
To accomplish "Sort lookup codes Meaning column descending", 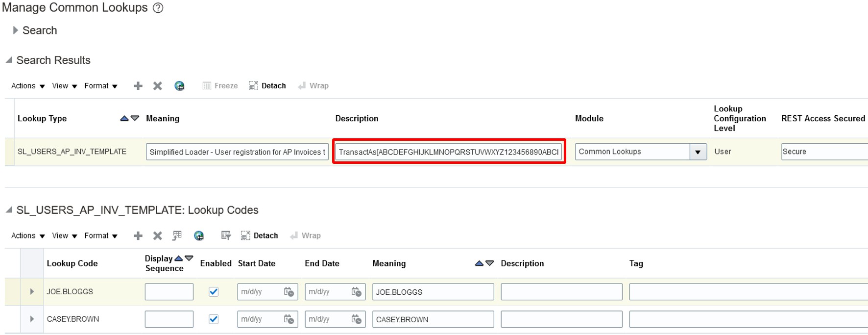I will 490,263.
